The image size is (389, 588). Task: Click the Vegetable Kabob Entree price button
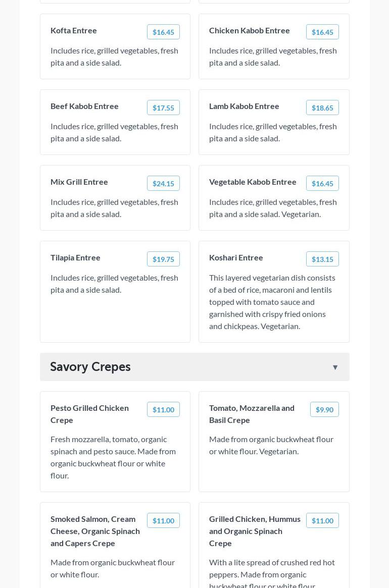coord(322,183)
